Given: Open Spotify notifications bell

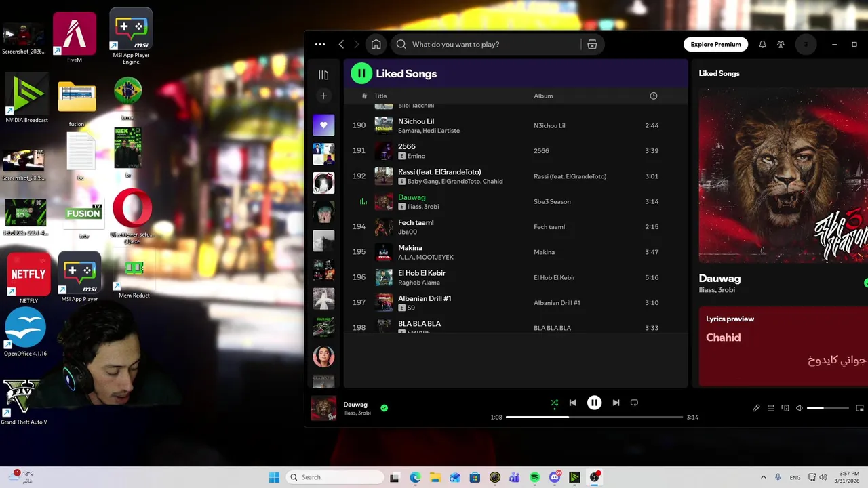Looking at the screenshot, I should point(762,44).
